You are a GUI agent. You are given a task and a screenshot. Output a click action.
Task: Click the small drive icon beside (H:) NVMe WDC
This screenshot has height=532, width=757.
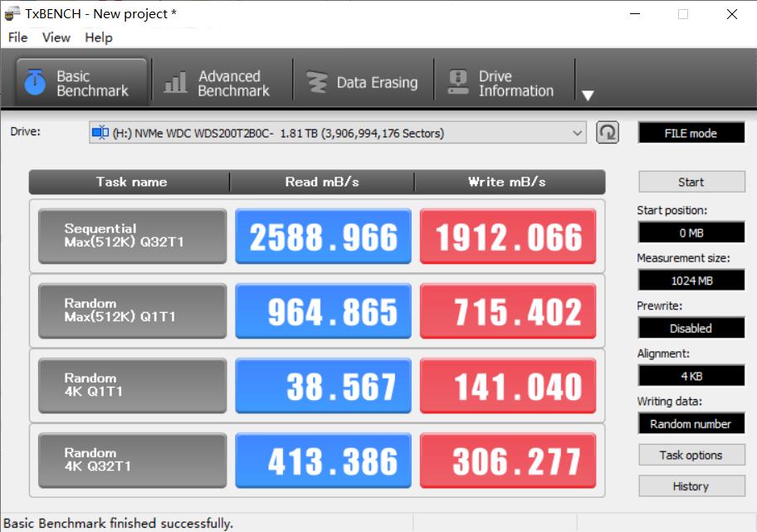(x=99, y=131)
